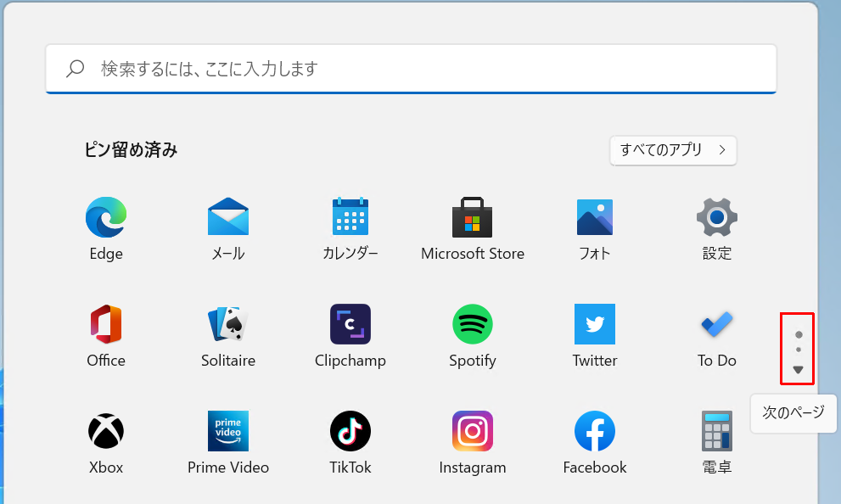Go to 次のページ with the down arrow

[x=797, y=370]
